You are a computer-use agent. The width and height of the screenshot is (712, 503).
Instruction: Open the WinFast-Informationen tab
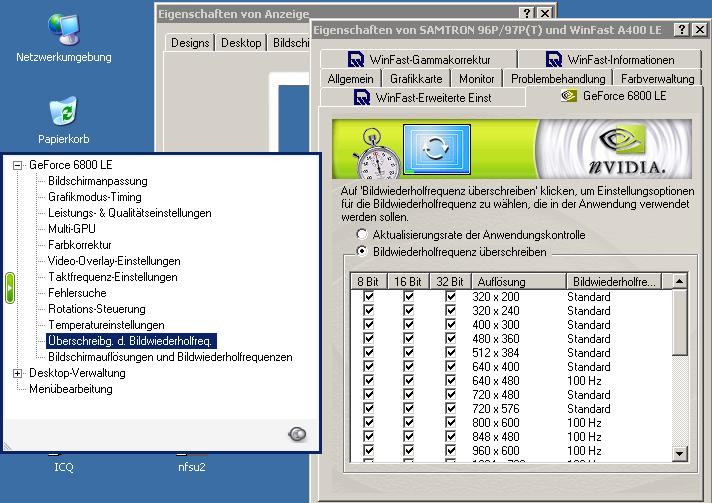point(610,59)
